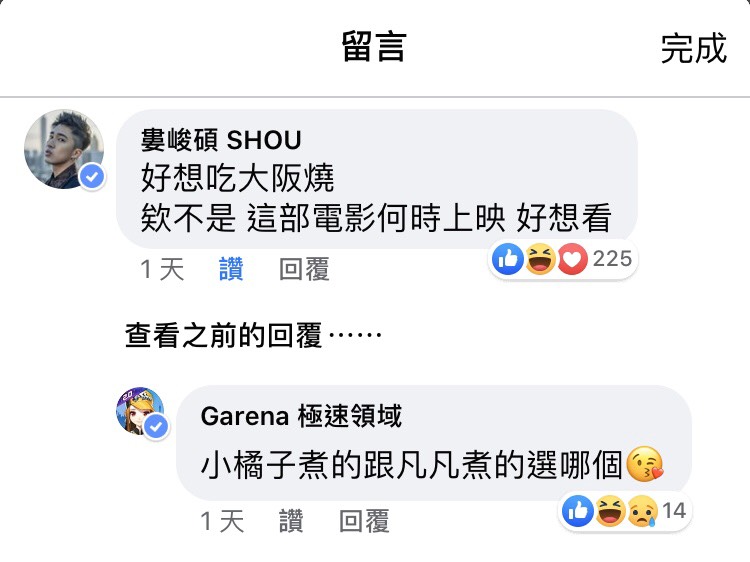Image resolution: width=750 pixels, height=562 pixels.
Task: Click the laughing reaction icon on SHOU's comment
Action: click(x=540, y=259)
